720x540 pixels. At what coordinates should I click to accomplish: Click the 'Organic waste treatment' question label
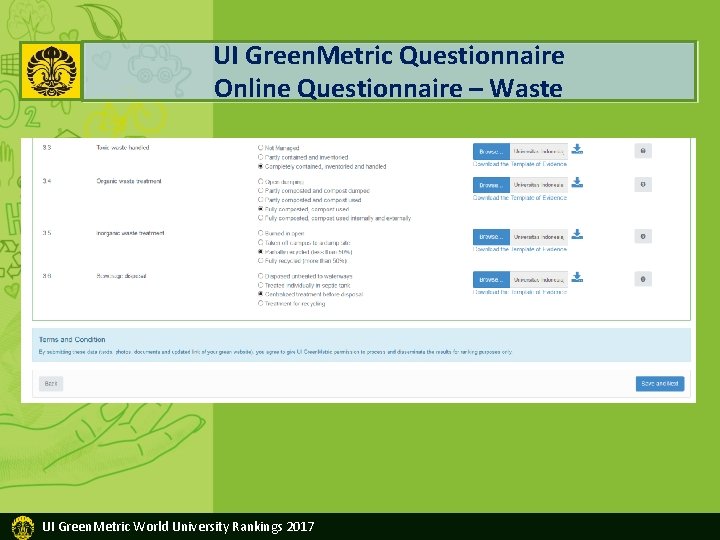pyautogui.click(x=129, y=181)
